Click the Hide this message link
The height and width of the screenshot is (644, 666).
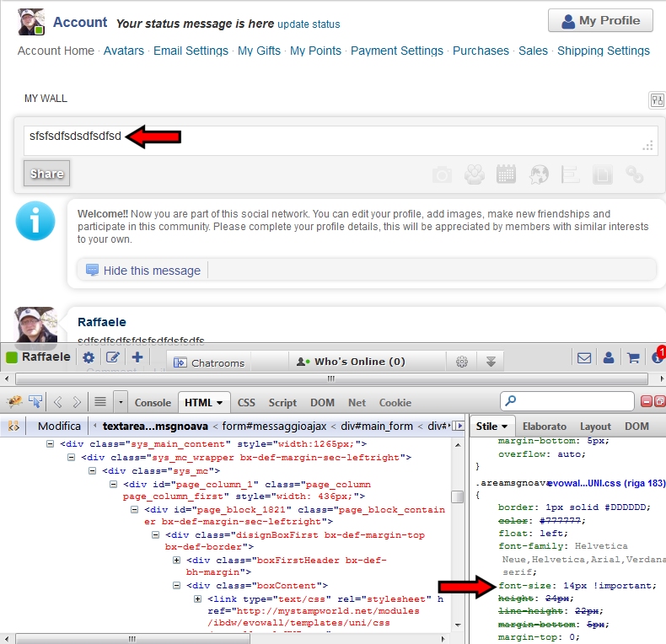[152, 271]
